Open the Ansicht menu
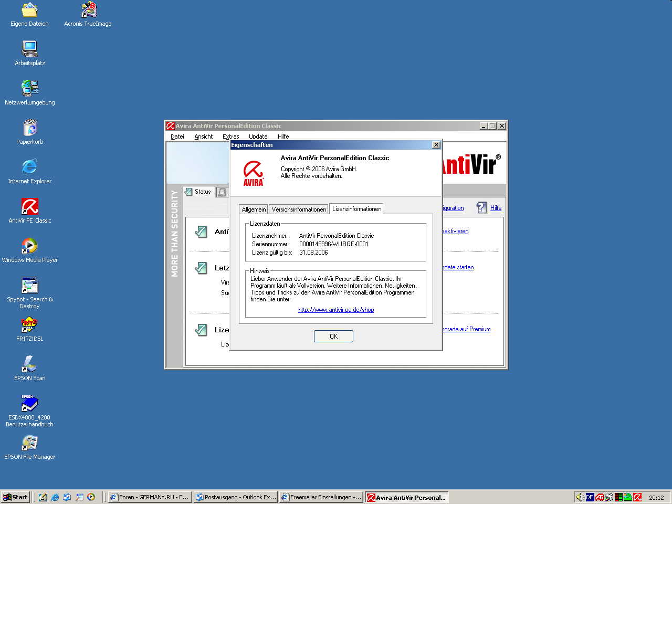672x630 pixels. point(204,136)
